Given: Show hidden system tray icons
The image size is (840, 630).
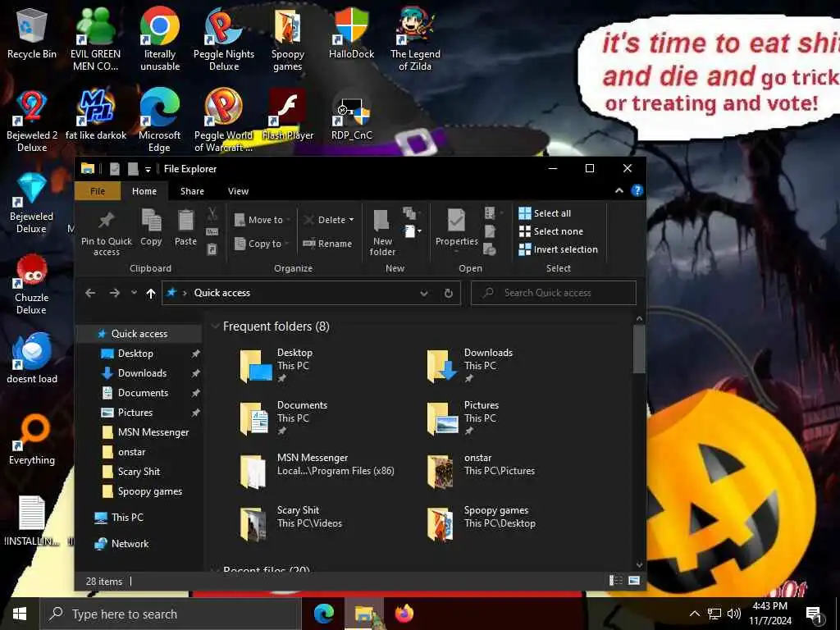Looking at the screenshot, I should click(x=694, y=614).
